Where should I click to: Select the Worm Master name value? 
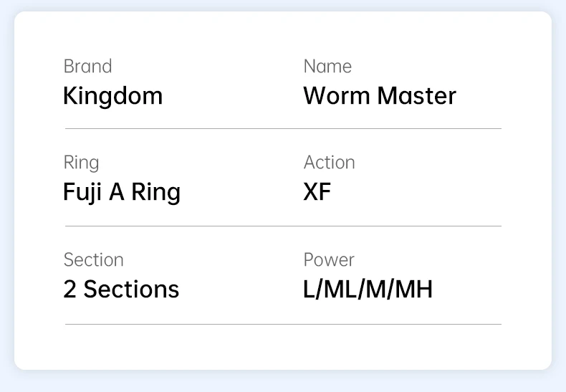tap(380, 96)
